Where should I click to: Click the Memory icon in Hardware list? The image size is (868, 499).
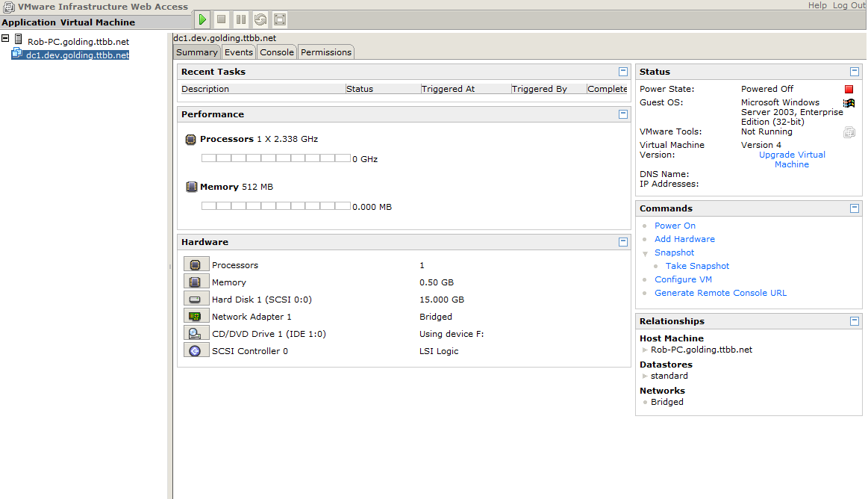196,282
